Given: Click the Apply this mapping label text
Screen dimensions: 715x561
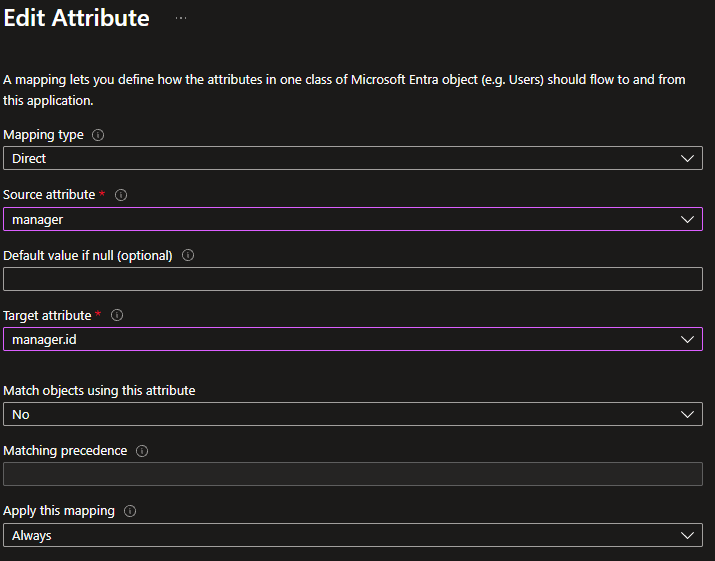Looking at the screenshot, I should click(59, 511).
